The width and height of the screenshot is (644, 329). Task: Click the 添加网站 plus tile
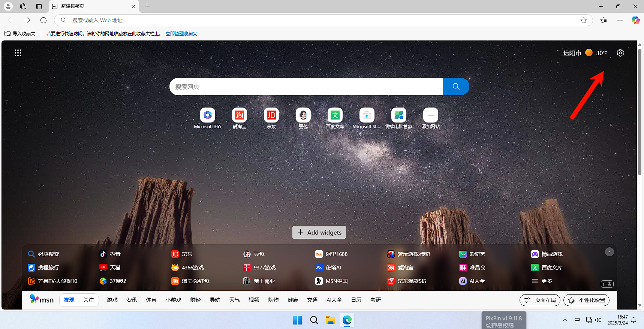[431, 118]
